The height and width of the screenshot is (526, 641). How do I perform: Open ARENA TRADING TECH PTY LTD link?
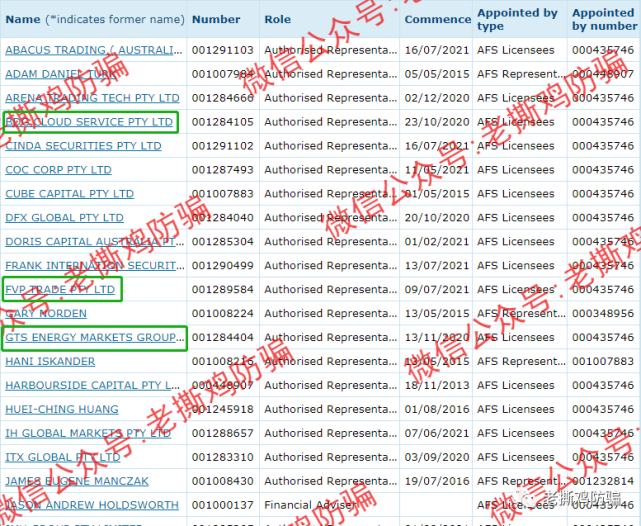[92, 98]
